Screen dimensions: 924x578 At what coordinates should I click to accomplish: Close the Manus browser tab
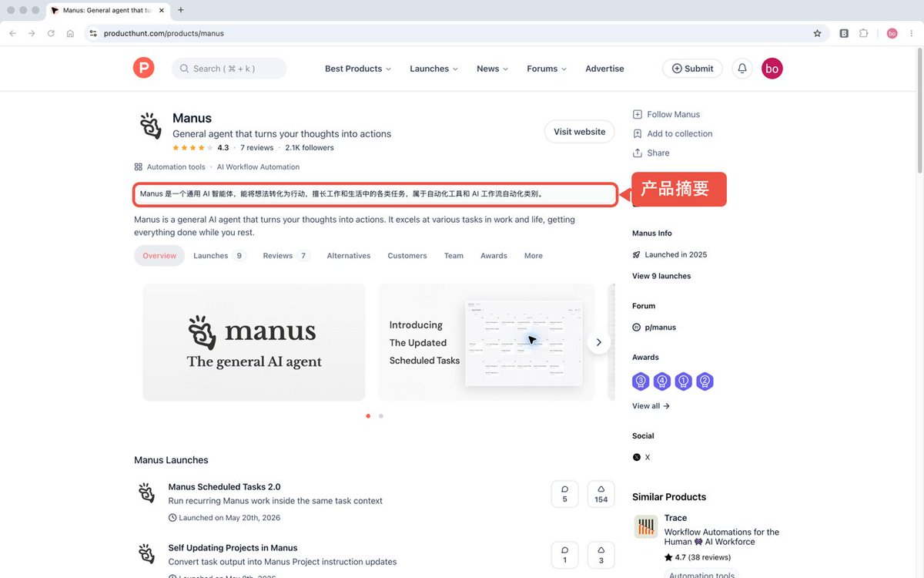pos(161,10)
